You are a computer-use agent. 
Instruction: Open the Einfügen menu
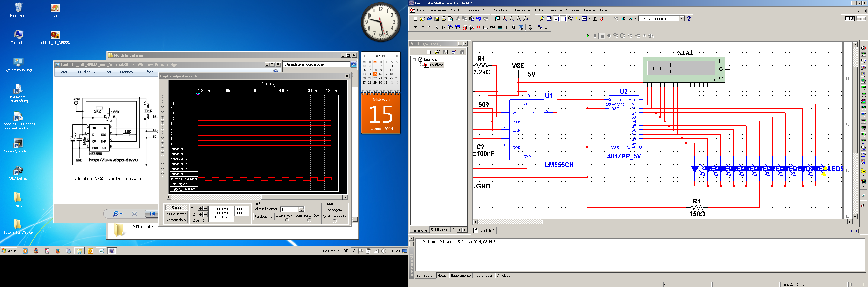[472, 11]
